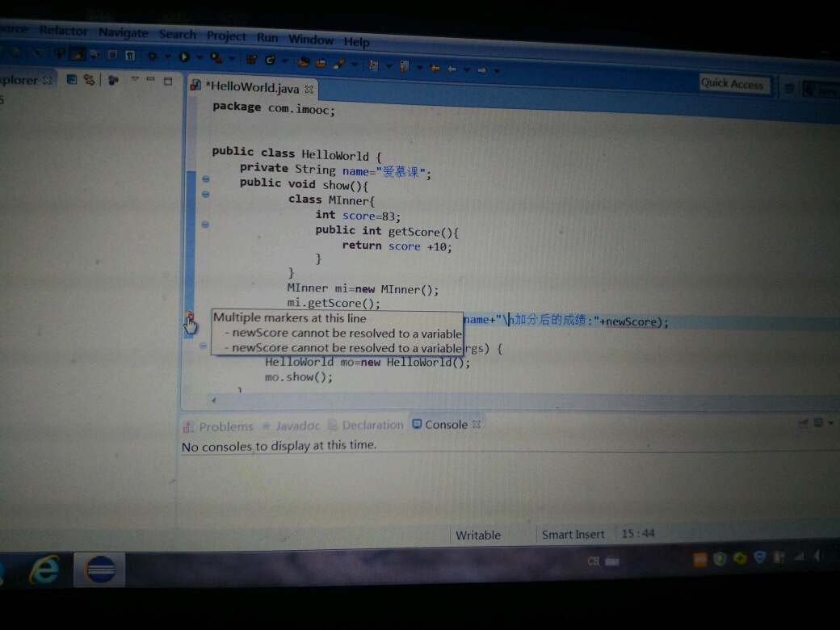Click the Quick Access search field
The height and width of the screenshot is (630, 840).
pos(733,83)
